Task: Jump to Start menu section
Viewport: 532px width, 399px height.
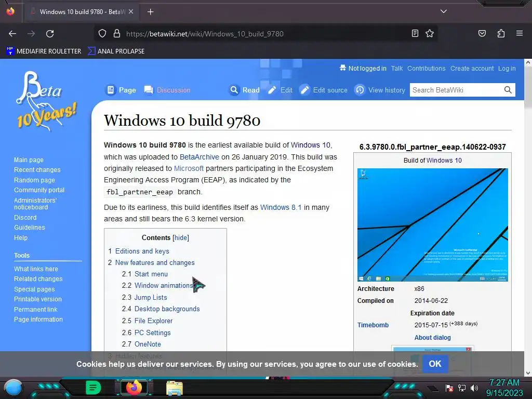Action: pyautogui.click(x=151, y=274)
